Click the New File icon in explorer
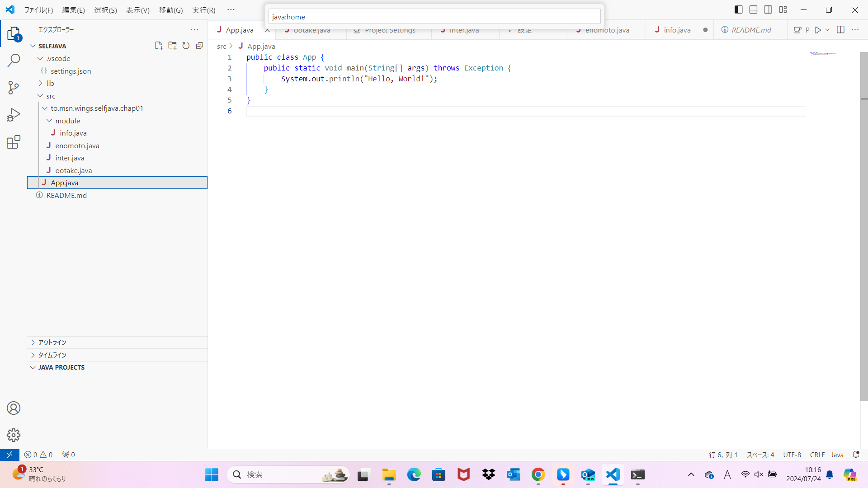868x488 pixels. click(159, 46)
